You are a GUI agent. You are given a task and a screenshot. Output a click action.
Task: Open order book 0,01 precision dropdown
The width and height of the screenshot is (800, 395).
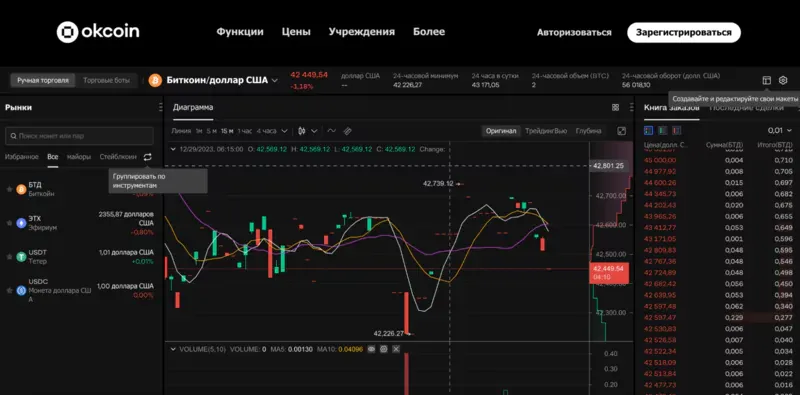[x=779, y=131]
